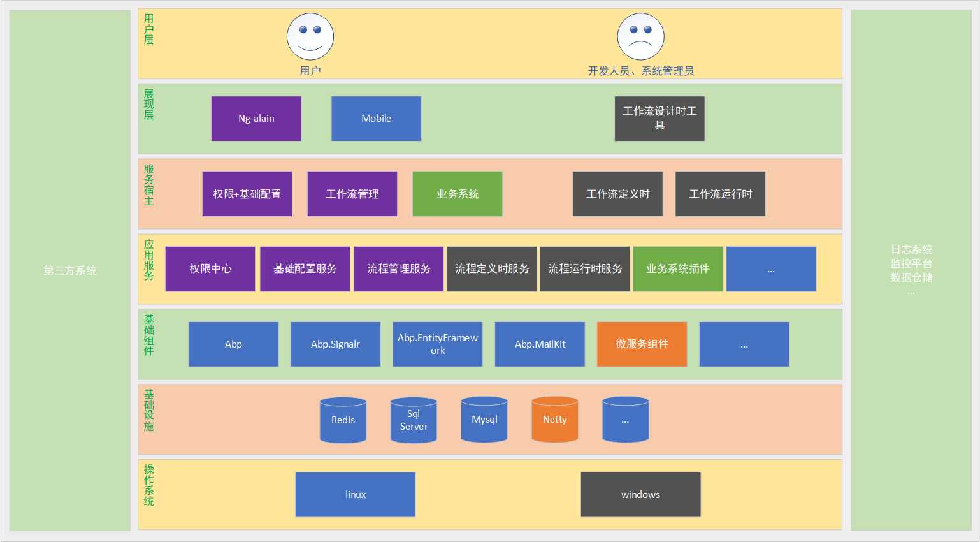The width and height of the screenshot is (980, 542).
Task: Click the 应用服务 layer label
Action: [x=148, y=260]
